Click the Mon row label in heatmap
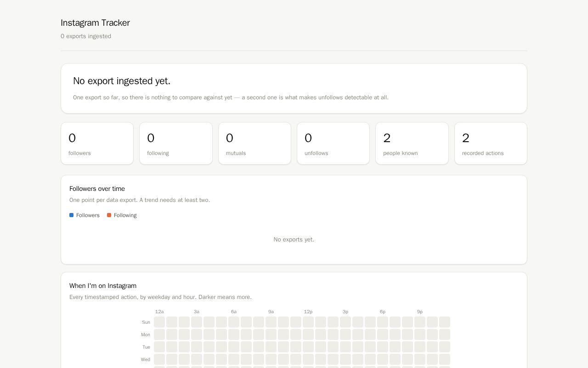The height and width of the screenshot is (368, 588). [x=146, y=335]
